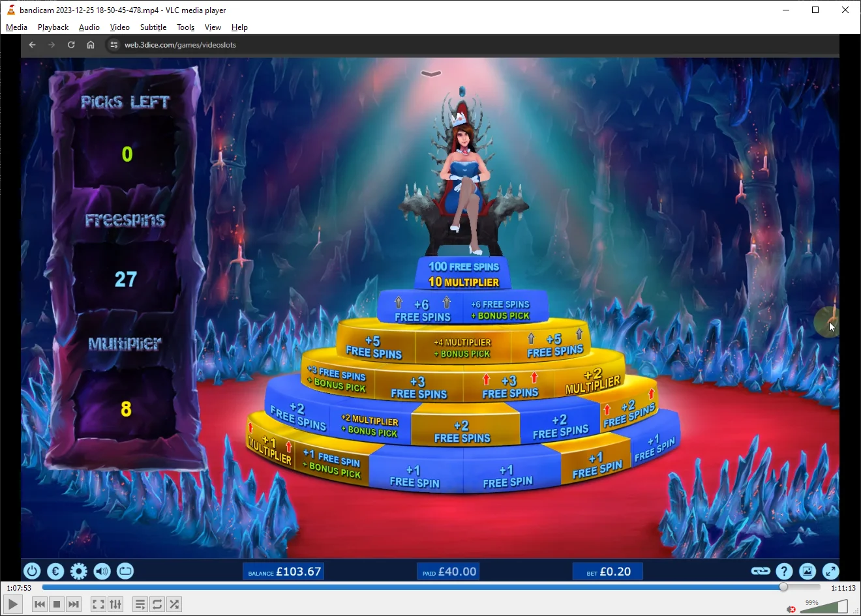861x616 pixels.
Task: Click the elapsed time 1:07:53 label
Action: pos(19,588)
